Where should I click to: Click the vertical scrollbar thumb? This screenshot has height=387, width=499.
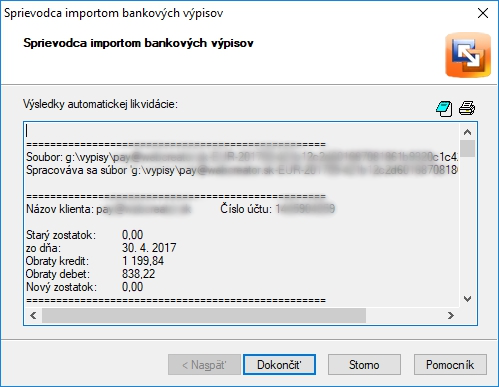pos(467,148)
